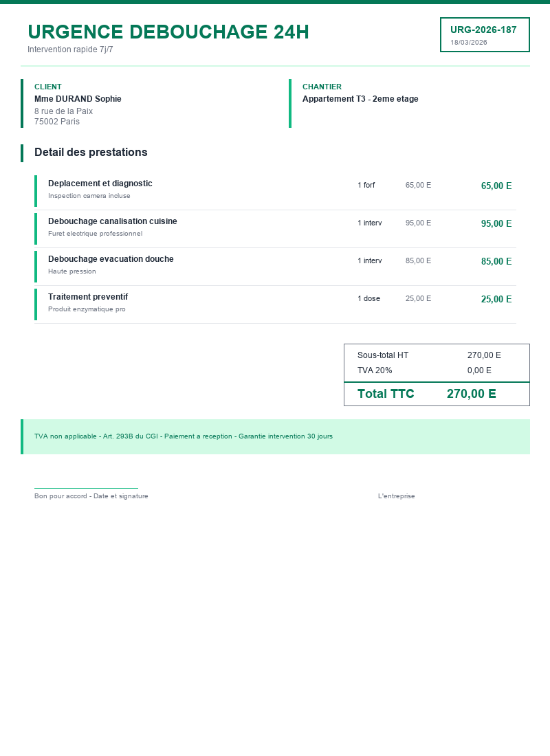Click the bold 95,00 E line total
550x756 pixels.
[496, 223]
